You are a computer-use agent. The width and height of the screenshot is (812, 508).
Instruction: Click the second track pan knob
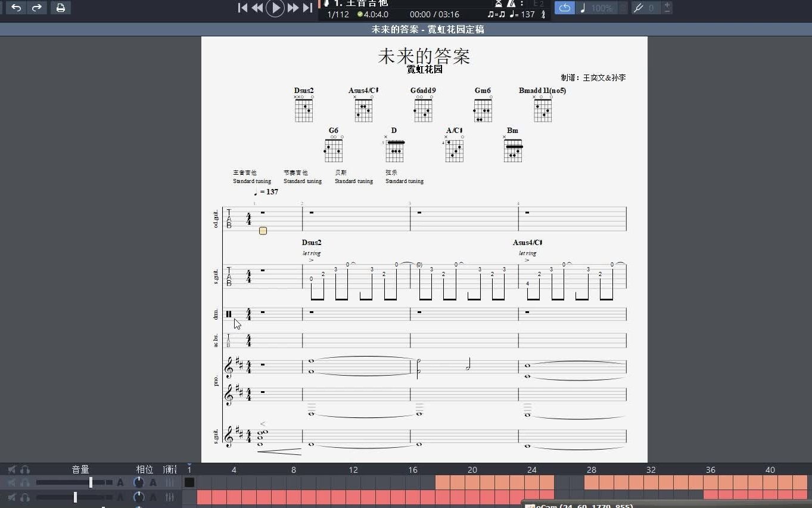(139, 497)
